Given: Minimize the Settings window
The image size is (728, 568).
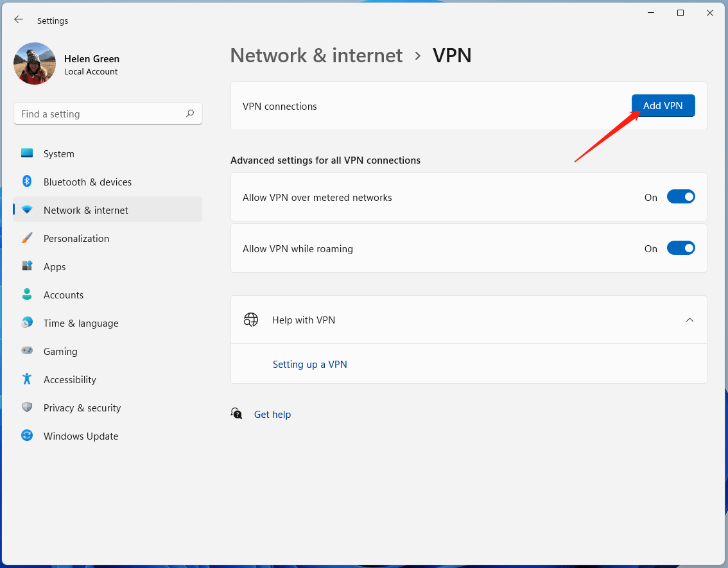Looking at the screenshot, I should (x=651, y=13).
